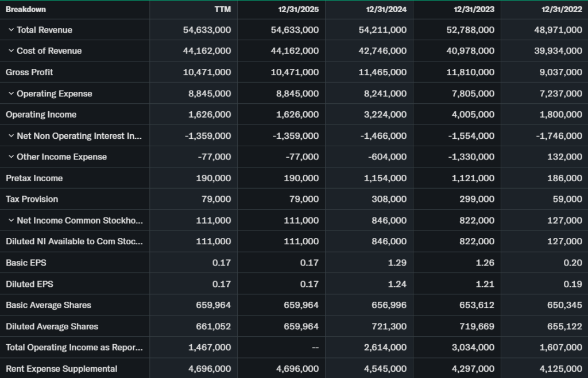Screen dimensions: 588x378
Task: Expand the Operating Expense row chevron
Action: coord(11,93)
